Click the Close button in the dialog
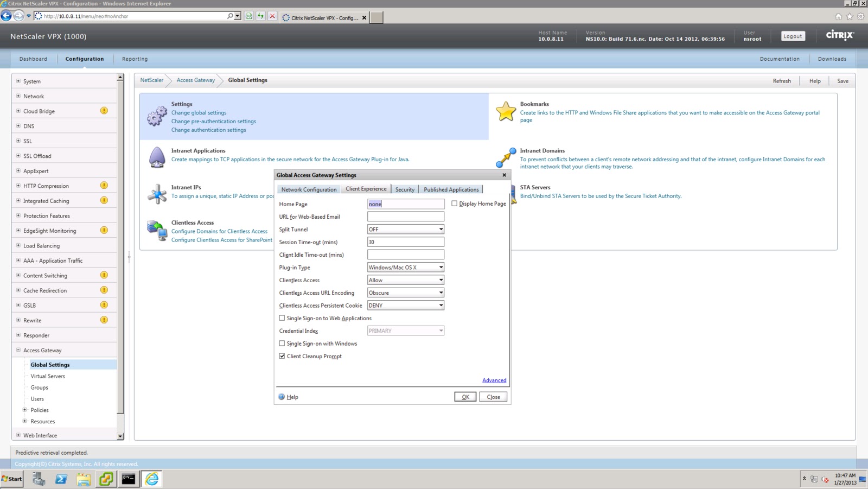868x489 pixels. tap(493, 397)
